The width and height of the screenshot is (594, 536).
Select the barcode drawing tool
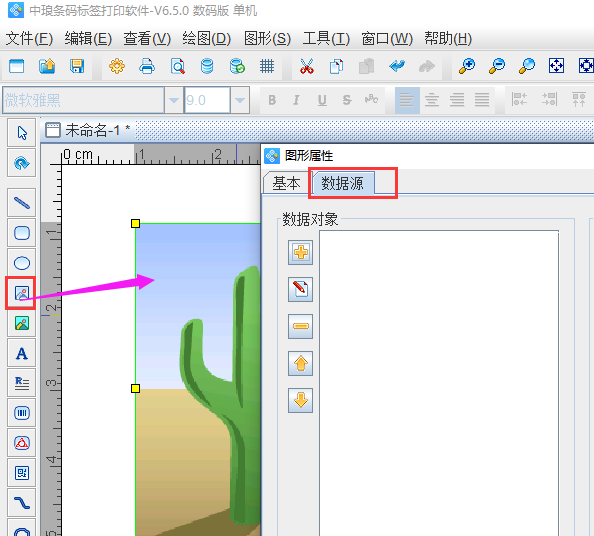coord(22,413)
